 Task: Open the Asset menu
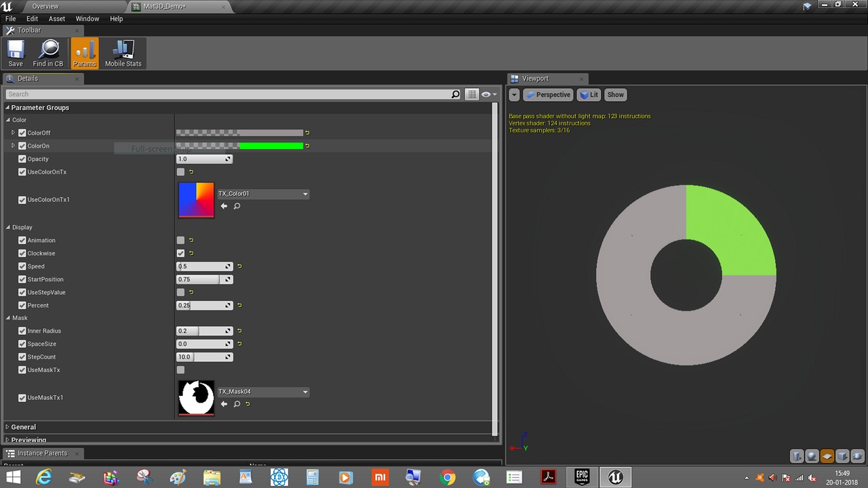pos(57,19)
